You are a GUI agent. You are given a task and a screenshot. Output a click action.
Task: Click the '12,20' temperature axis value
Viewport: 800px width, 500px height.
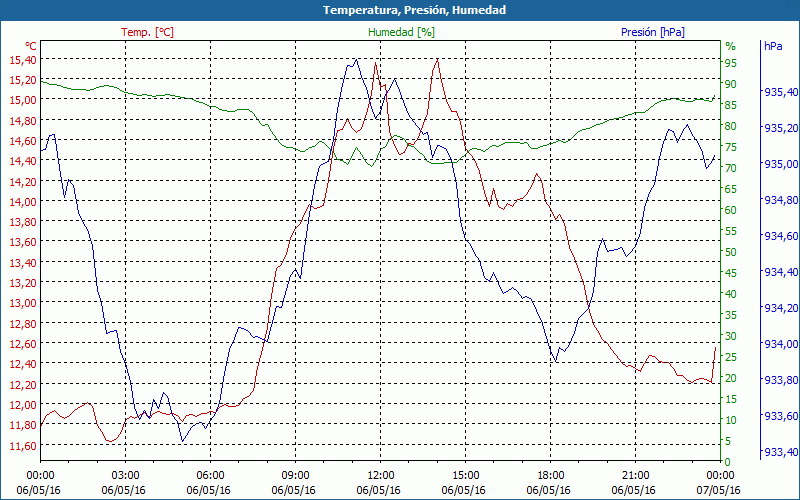click(23, 384)
